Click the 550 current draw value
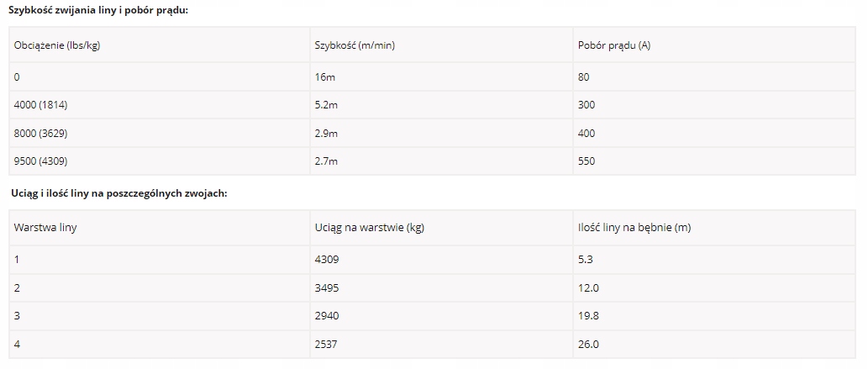Image resolution: width=868 pixels, height=369 pixels. click(x=587, y=161)
